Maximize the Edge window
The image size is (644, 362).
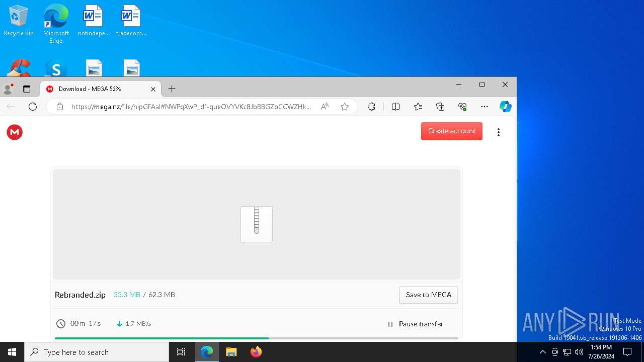[x=481, y=84]
